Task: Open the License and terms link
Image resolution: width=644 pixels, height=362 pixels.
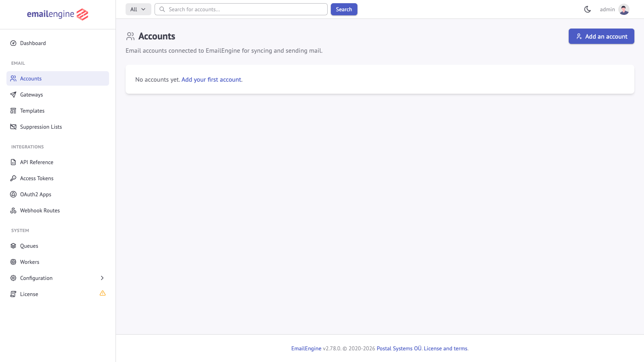Action: tap(446, 348)
